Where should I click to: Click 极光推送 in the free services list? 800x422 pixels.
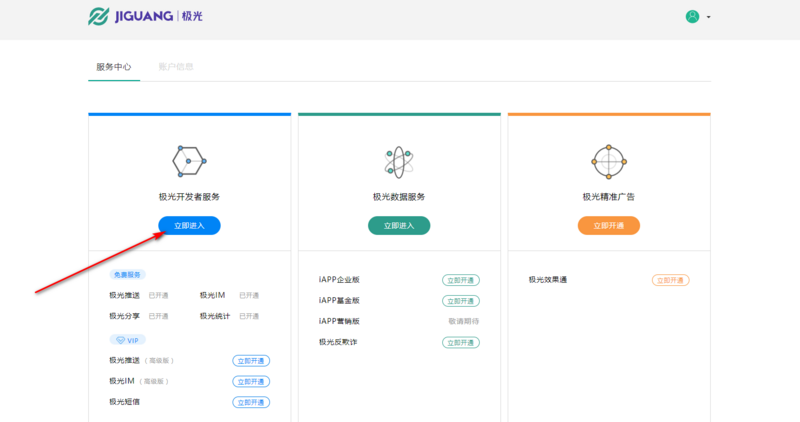pyautogui.click(x=124, y=295)
